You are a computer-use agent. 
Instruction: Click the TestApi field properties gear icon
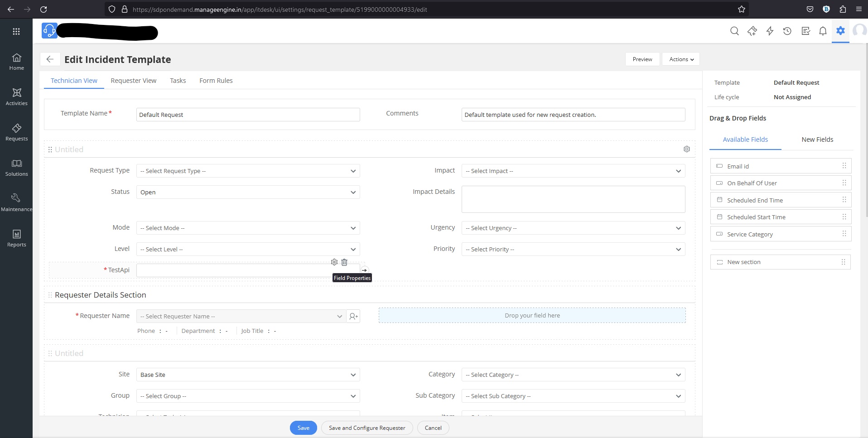coord(334,262)
